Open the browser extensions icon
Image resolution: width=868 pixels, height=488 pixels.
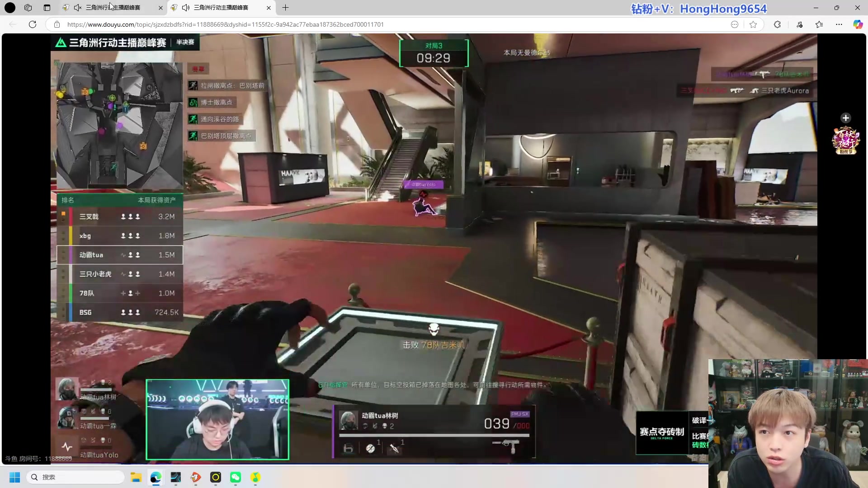click(777, 24)
